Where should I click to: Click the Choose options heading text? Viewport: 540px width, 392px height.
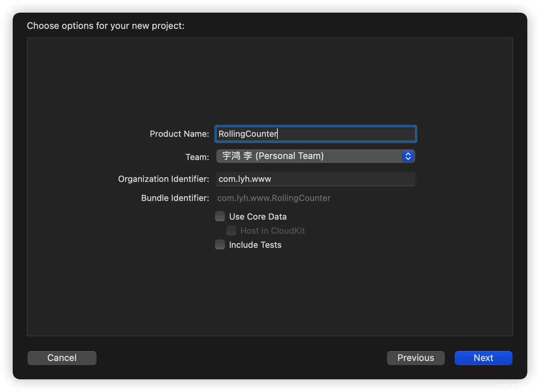click(106, 26)
